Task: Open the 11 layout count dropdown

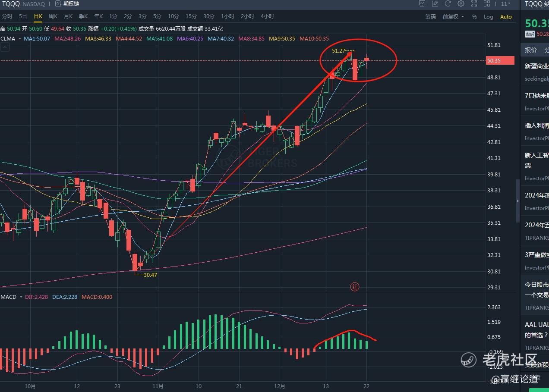Action: tap(505, 4)
